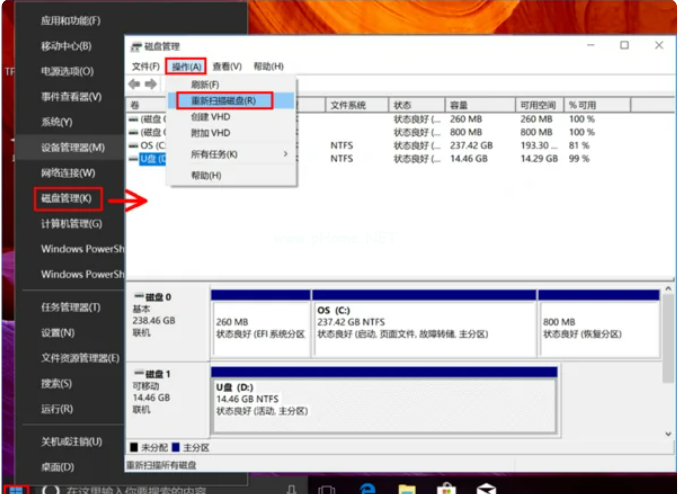Click the Windows Start button
680x494 pixels.
[14, 488]
